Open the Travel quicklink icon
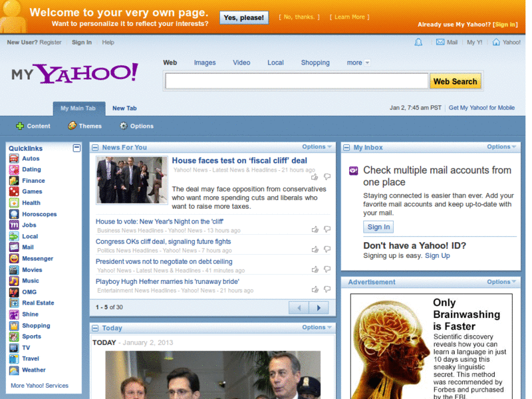 (x=14, y=358)
